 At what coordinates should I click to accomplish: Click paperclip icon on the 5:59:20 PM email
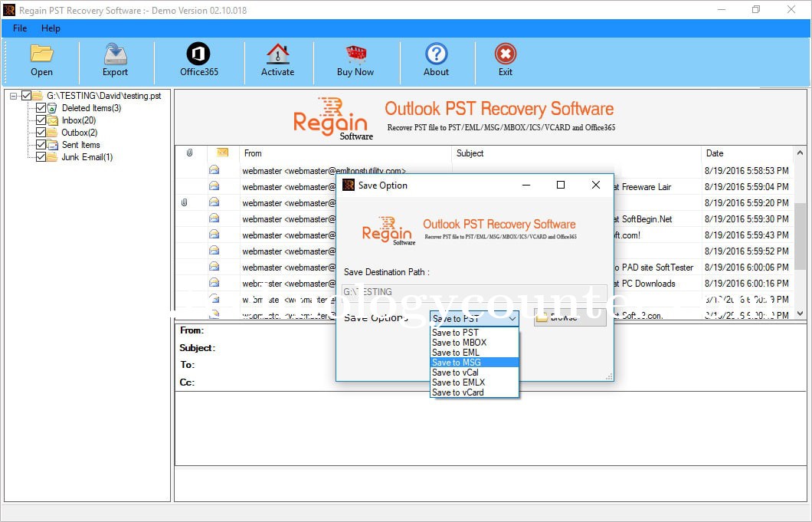(x=185, y=202)
